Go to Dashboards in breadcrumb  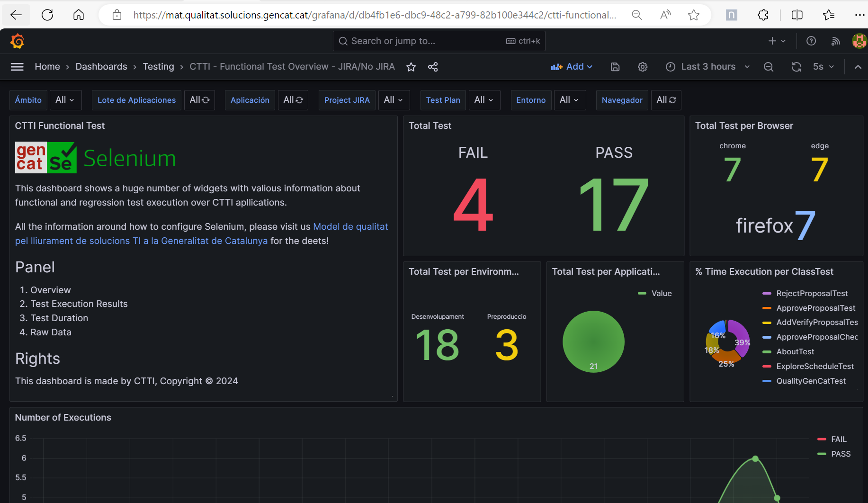(101, 67)
